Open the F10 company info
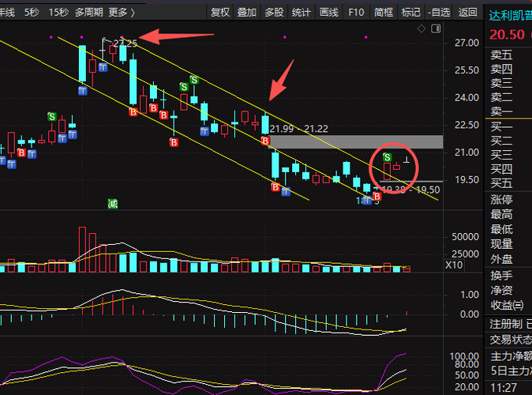 356,13
